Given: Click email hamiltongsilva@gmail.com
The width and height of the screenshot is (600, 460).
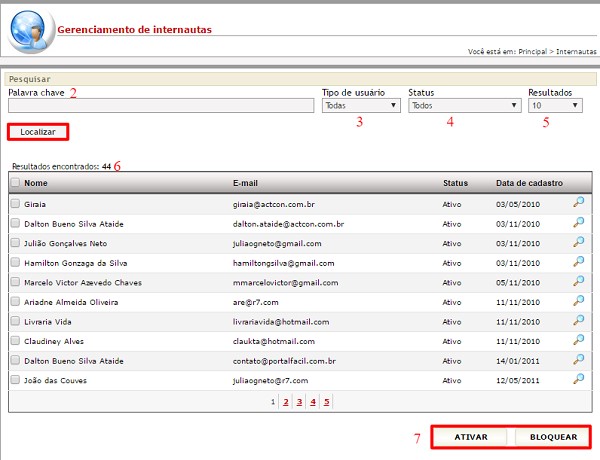Looking at the screenshot, I should point(284,263).
